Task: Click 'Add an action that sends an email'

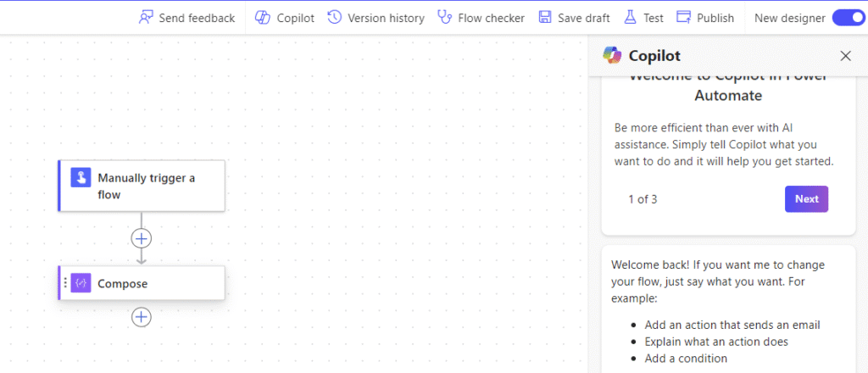Action: (x=732, y=325)
